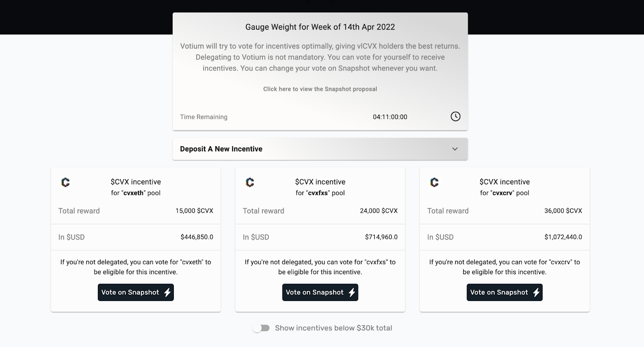Screen dimensions: 644x347
Task: Click the Gauge Weight week heading
Action: coord(320,27)
